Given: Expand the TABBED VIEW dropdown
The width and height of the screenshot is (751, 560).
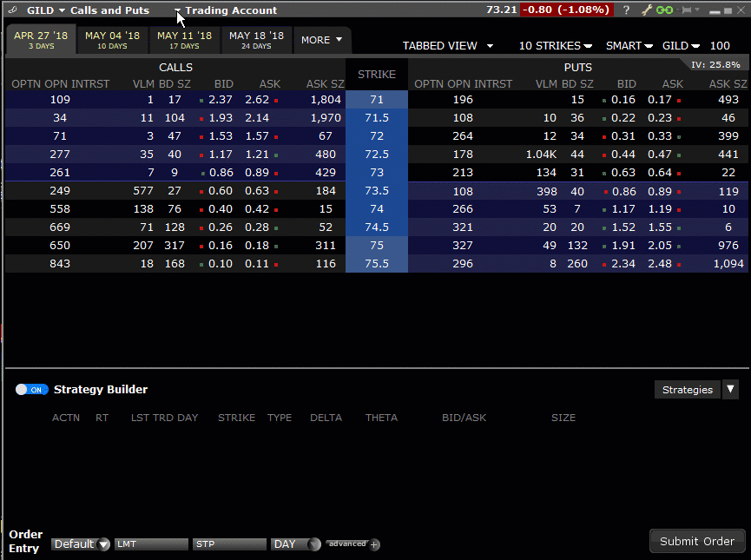Looking at the screenshot, I should click(x=448, y=45).
